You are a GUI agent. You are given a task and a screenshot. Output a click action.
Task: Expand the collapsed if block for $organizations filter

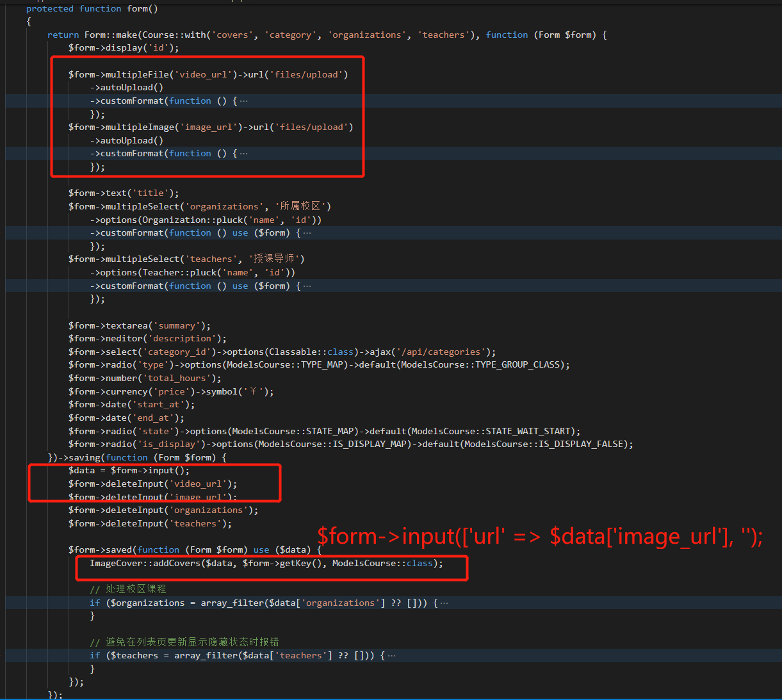pyautogui.click(x=444, y=603)
